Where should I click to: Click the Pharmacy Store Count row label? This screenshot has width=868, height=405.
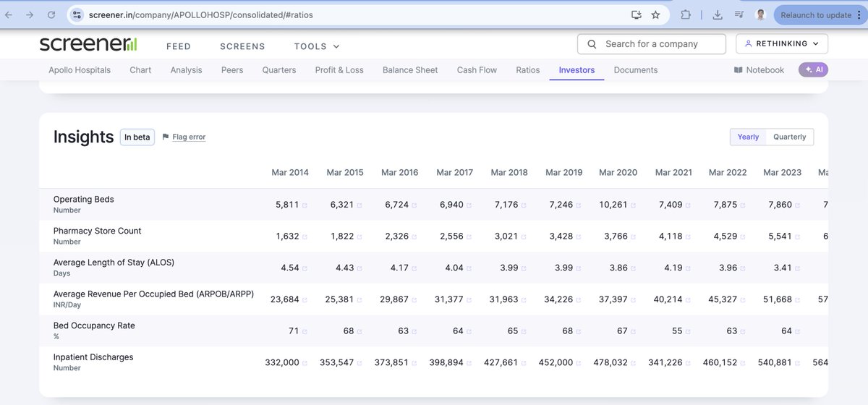point(97,231)
